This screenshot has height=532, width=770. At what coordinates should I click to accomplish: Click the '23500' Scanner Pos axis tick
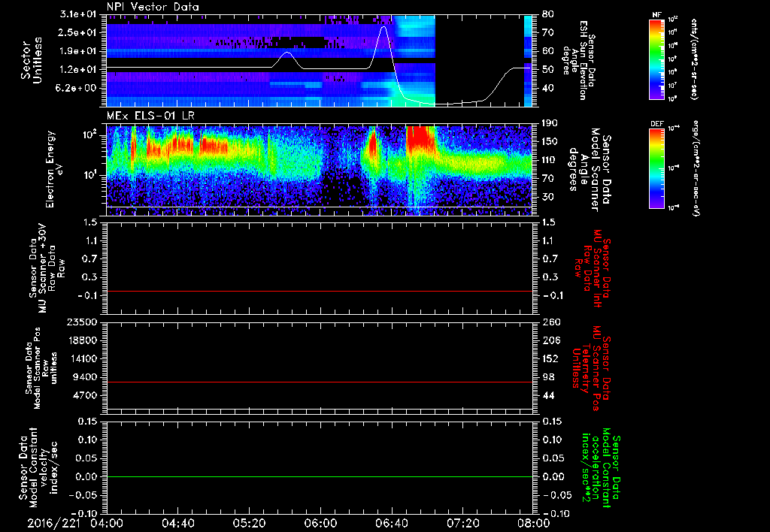tap(81, 322)
